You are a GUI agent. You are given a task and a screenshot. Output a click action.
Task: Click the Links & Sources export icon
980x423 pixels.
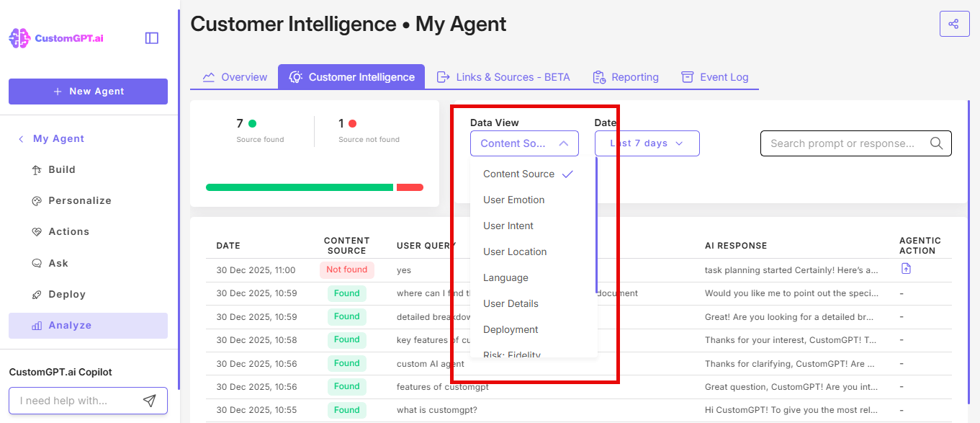(444, 77)
